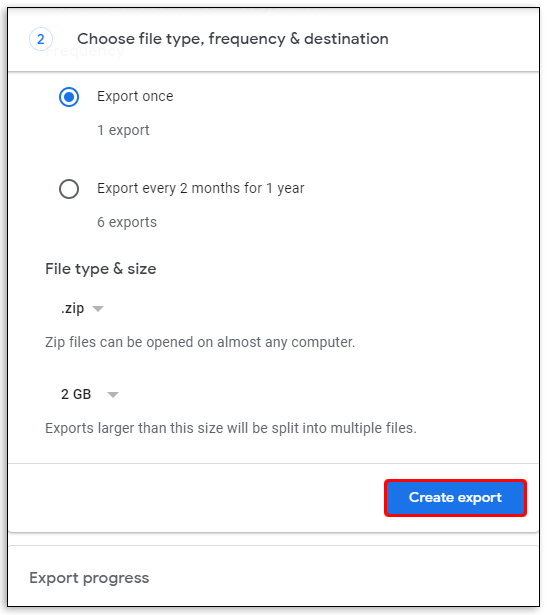Click the Zip files can be opened description
Viewport: 548px width, 615px height.
[x=200, y=342]
